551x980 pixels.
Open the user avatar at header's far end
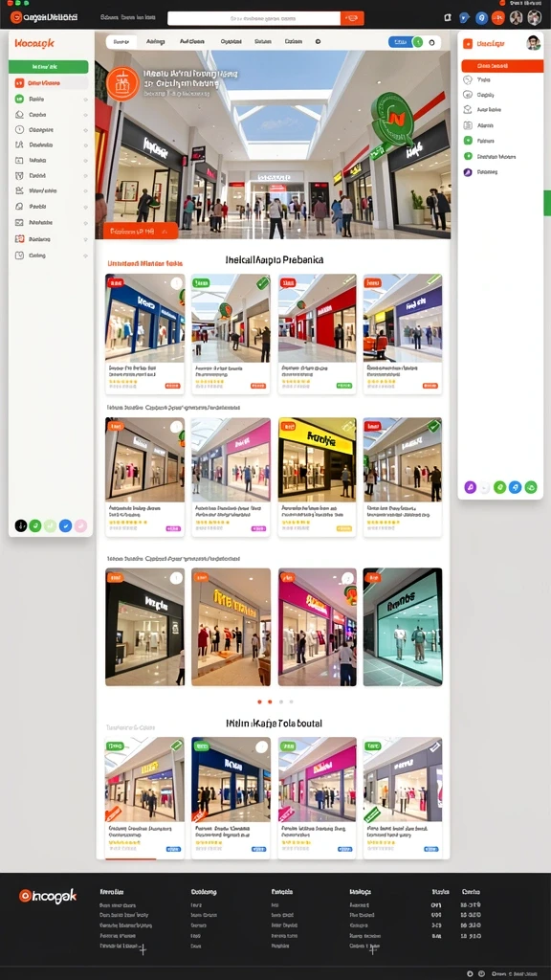pyautogui.click(x=534, y=17)
